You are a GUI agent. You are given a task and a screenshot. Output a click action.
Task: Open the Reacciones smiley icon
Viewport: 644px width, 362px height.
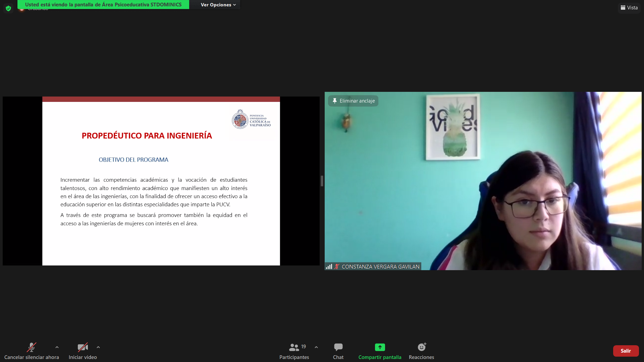[421, 347]
